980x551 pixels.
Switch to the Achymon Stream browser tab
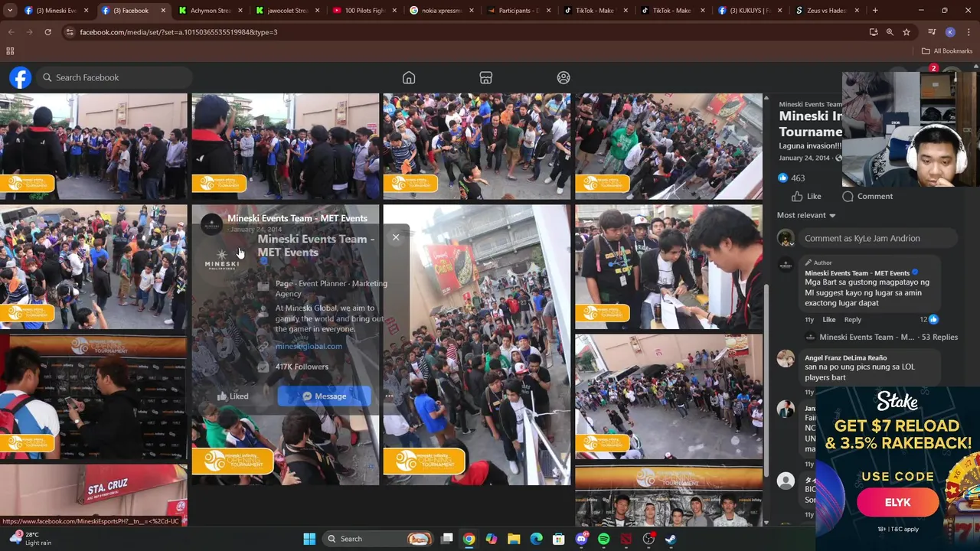click(205, 11)
